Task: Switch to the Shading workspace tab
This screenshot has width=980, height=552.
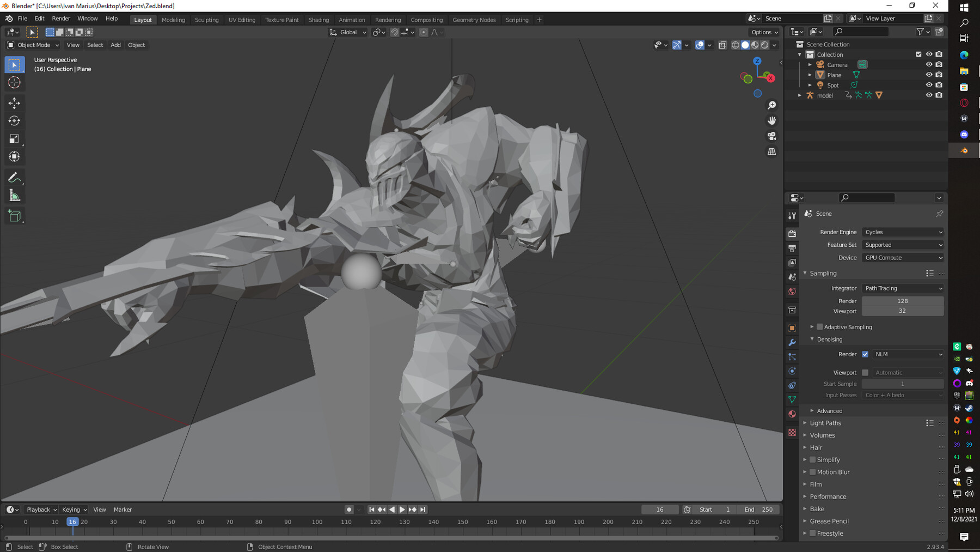Action: [318, 20]
